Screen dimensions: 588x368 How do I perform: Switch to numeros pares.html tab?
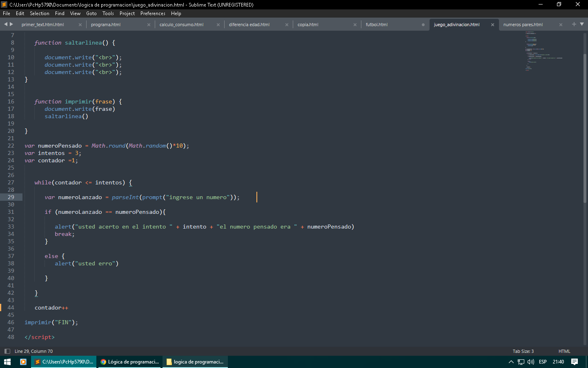click(523, 25)
